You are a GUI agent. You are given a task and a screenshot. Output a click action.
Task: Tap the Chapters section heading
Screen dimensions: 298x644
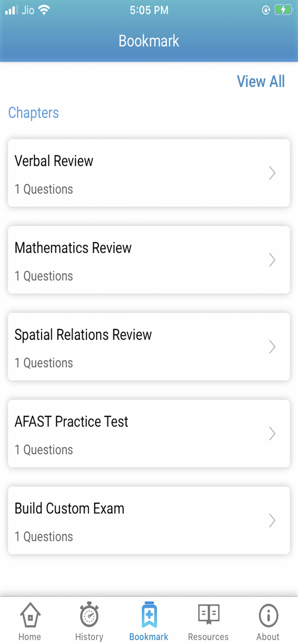[34, 112]
